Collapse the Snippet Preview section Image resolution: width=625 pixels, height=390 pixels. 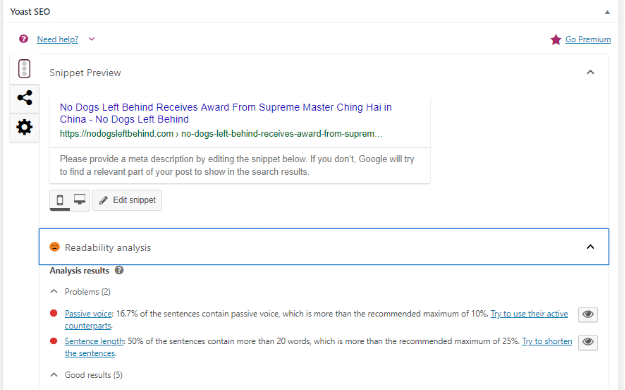590,72
